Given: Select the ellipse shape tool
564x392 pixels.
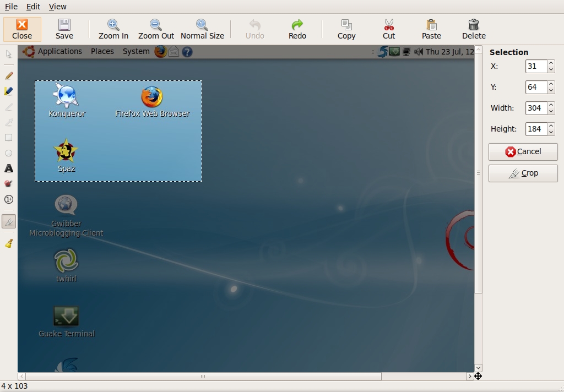Looking at the screenshot, I should pos(9,153).
